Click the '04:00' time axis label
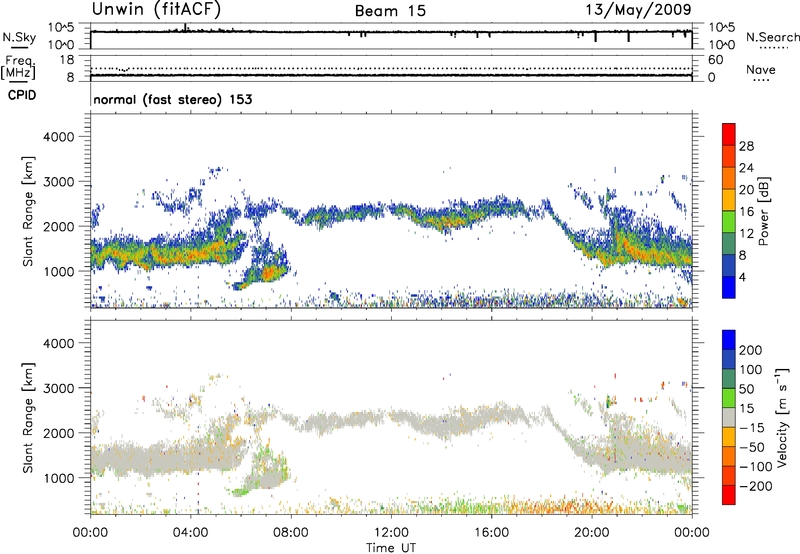 (x=191, y=532)
